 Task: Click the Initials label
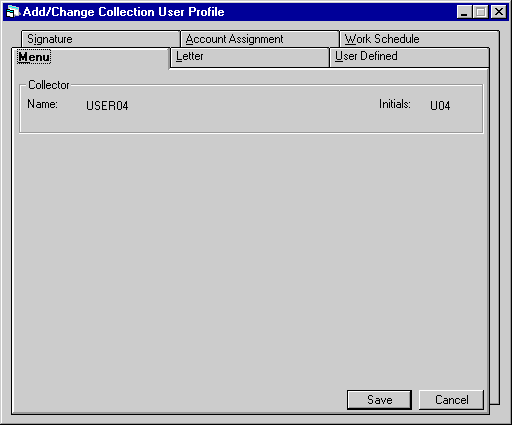pyautogui.click(x=395, y=104)
